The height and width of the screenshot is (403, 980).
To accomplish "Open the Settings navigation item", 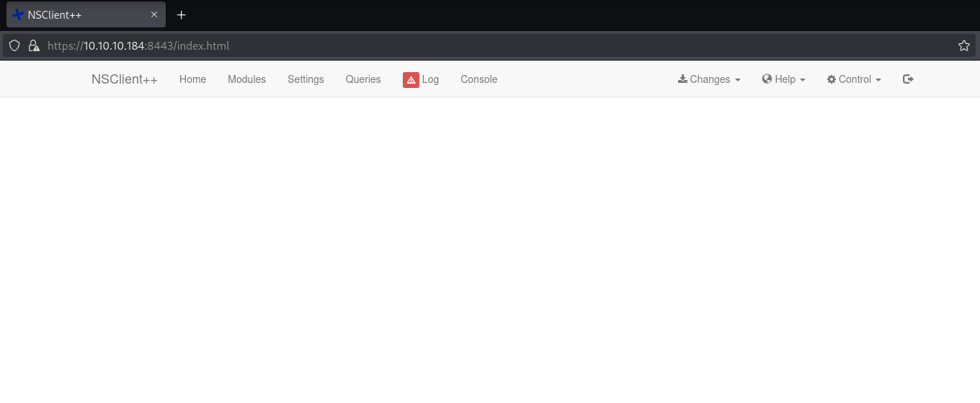I will (x=306, y=79).
